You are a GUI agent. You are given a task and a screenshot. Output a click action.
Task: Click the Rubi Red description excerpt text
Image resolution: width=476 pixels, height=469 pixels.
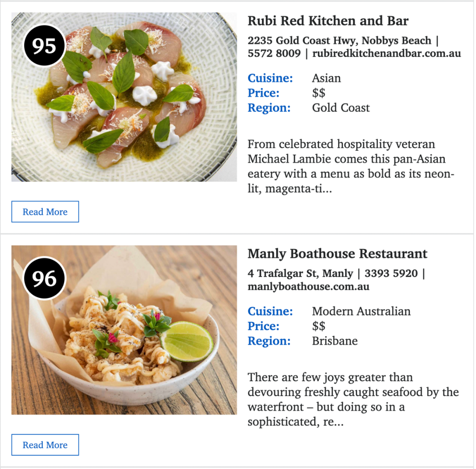(x=351, y=166)
